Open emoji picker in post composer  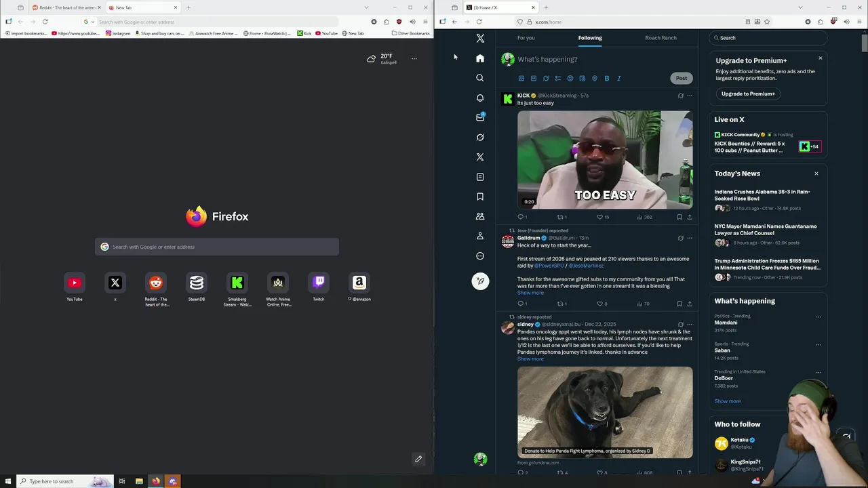(x=570, y=79)
